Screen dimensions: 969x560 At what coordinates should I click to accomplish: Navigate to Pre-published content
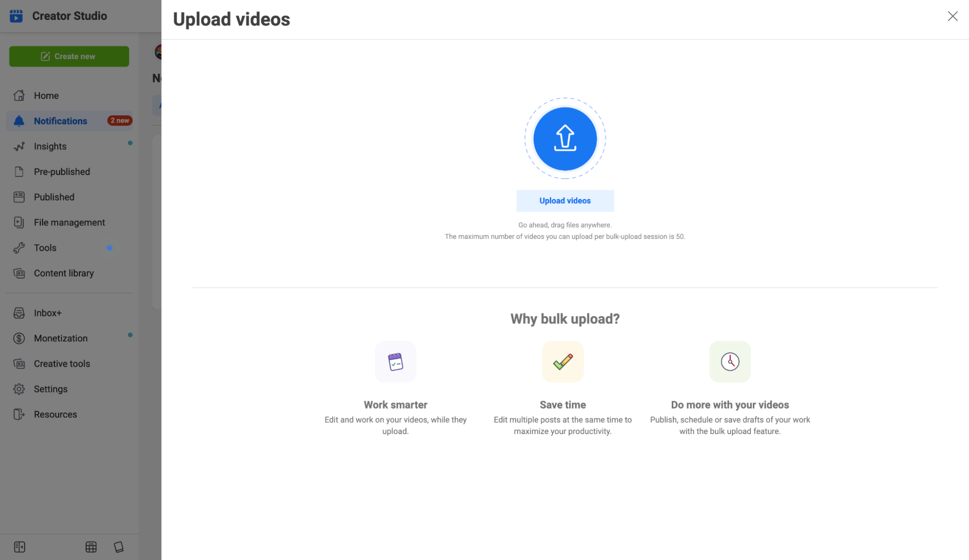(x=62, y=171)
